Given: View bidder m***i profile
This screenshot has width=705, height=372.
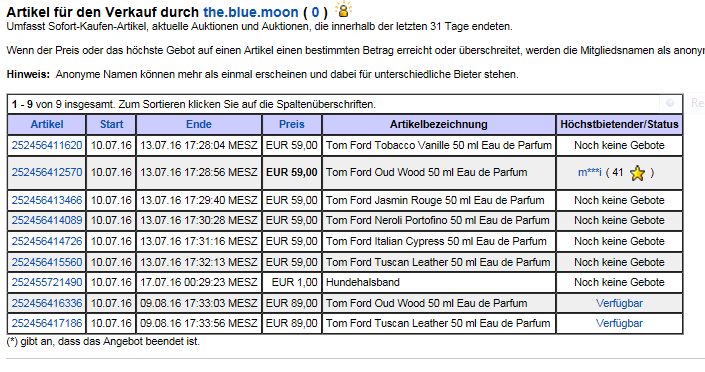Looking at the screenshot, I should (x=589, y=172).
